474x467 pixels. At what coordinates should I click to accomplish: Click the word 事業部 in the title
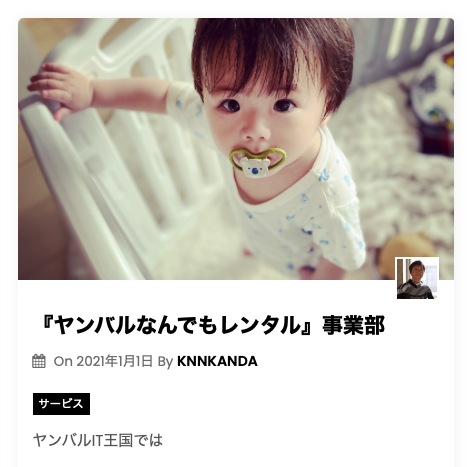pos(353,325)
